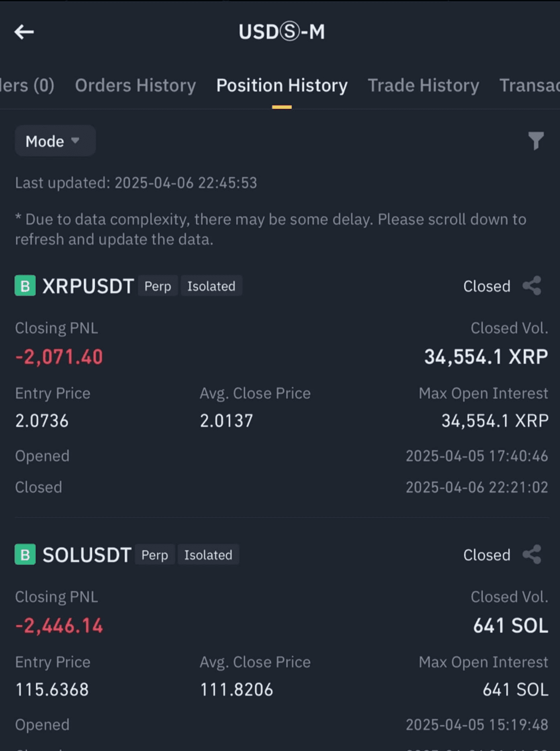Share the XRPUSDT closed position

tap(532, 286)
